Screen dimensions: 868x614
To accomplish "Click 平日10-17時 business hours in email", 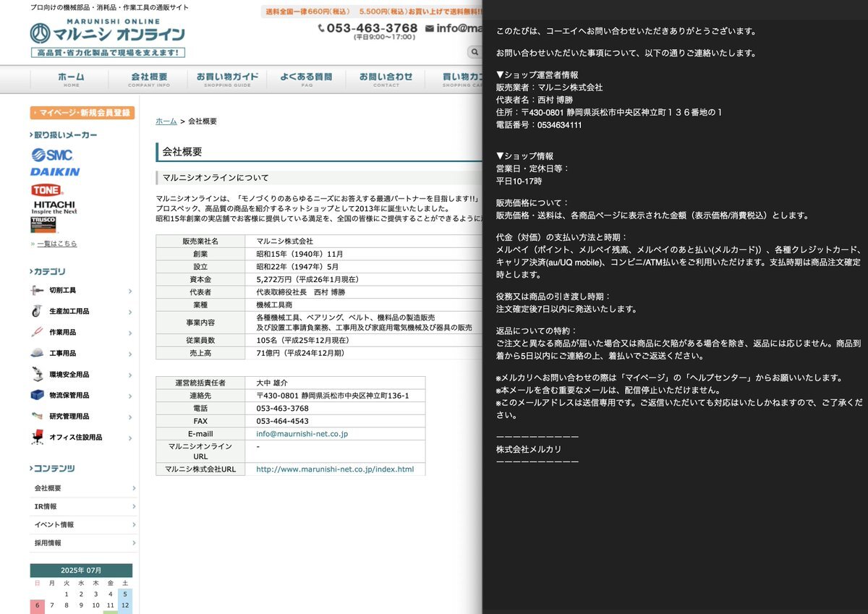I will tap(519, 181).
